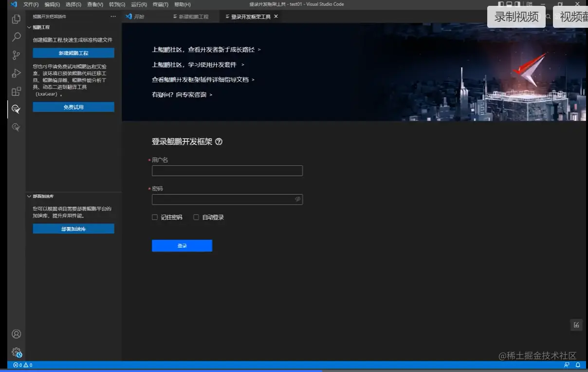Select the 登录开发框架工具 tab
The height and width of the screenshot is (372, 588).
tap(251, 17)
